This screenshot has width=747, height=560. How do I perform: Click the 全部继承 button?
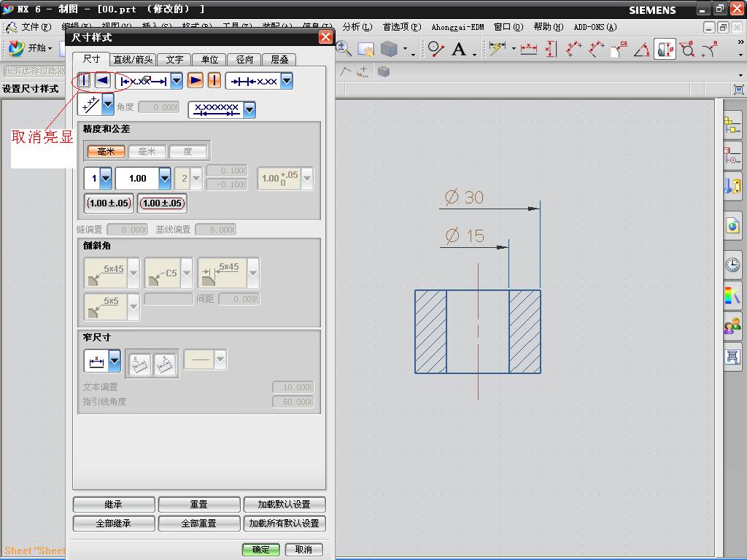(113, 524)
